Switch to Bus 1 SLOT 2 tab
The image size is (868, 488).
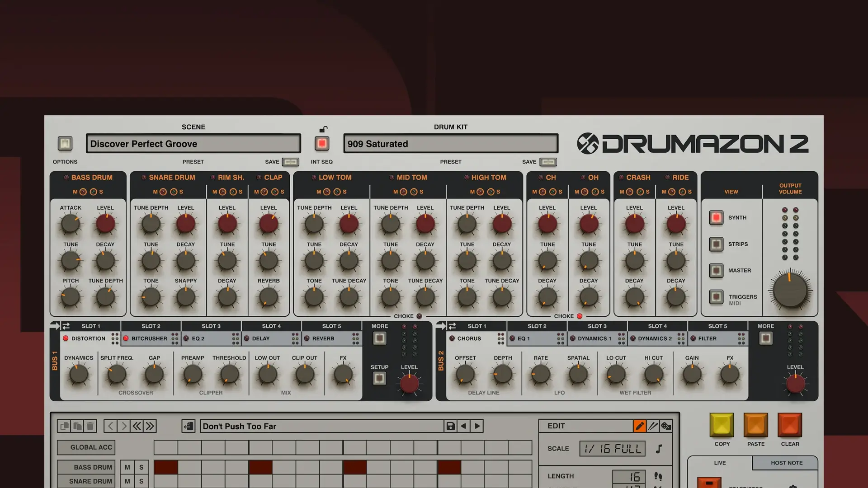pyautogui.click(x=151, y=326)
